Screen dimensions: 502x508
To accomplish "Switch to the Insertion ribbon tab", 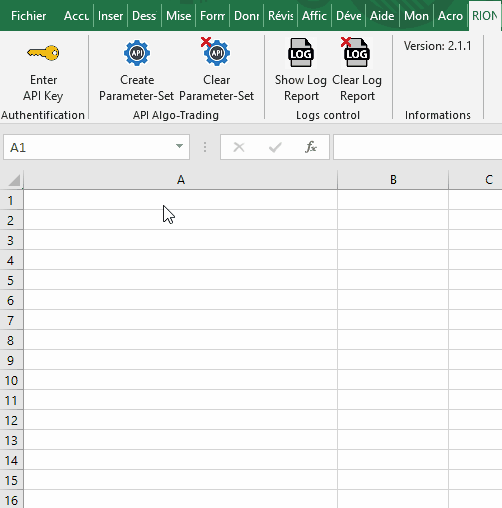I will pos(110,16).
